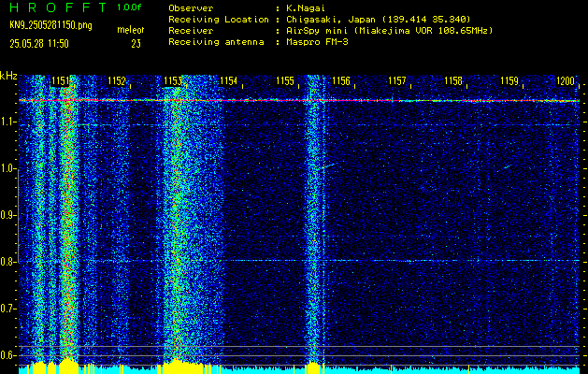Click the short meteor echo streak after 1156
This screenshot has width=588, height=374.
[x=330, y=165]
